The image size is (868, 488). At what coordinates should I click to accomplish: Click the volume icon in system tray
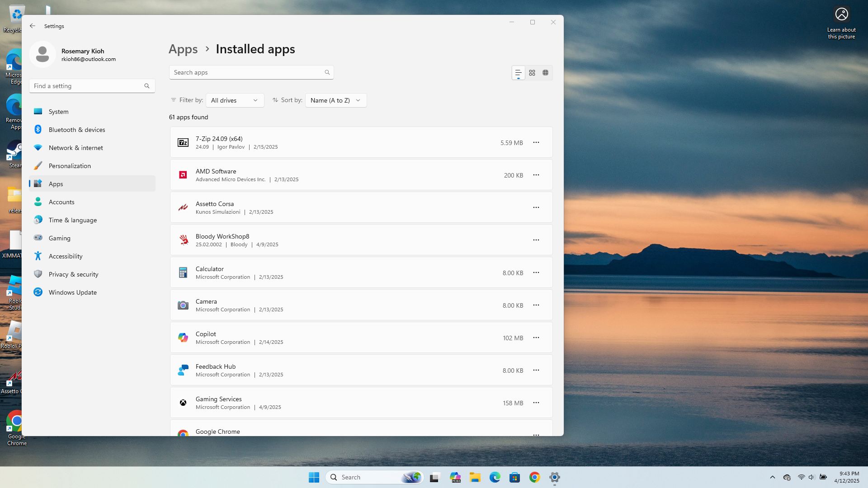click(811, 477)
